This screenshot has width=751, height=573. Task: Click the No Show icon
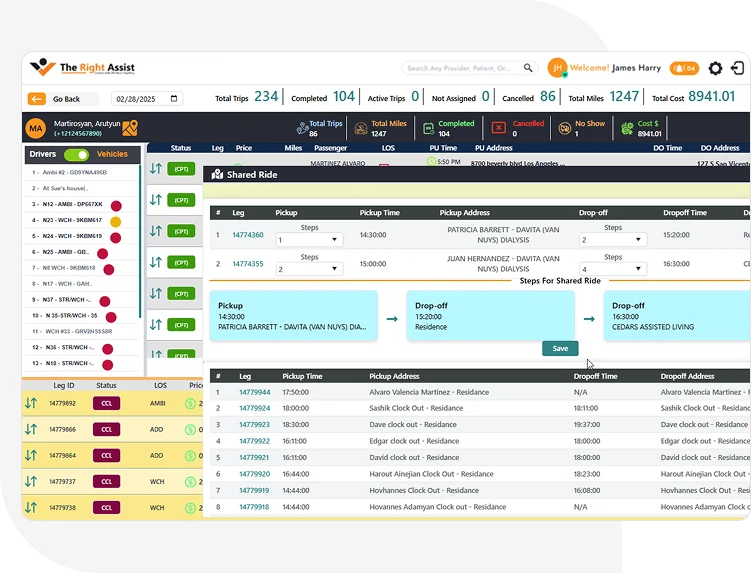point(565,128)
